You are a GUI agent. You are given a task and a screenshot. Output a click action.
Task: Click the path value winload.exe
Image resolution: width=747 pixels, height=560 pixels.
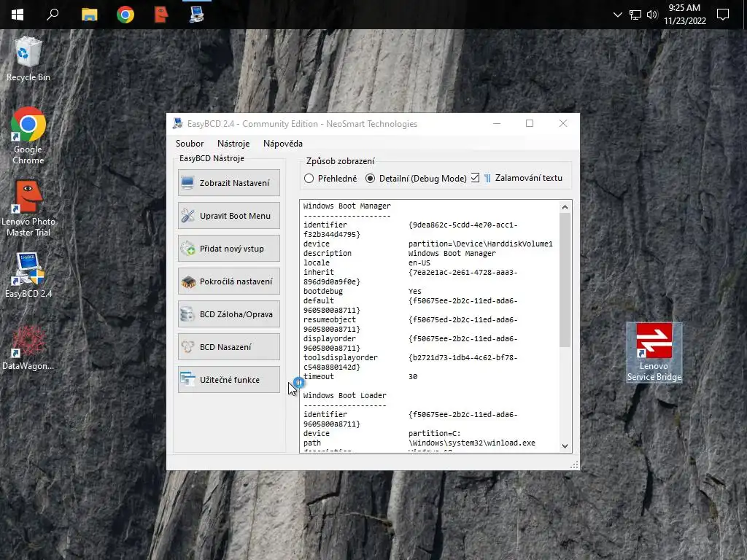tap(472, 443)
